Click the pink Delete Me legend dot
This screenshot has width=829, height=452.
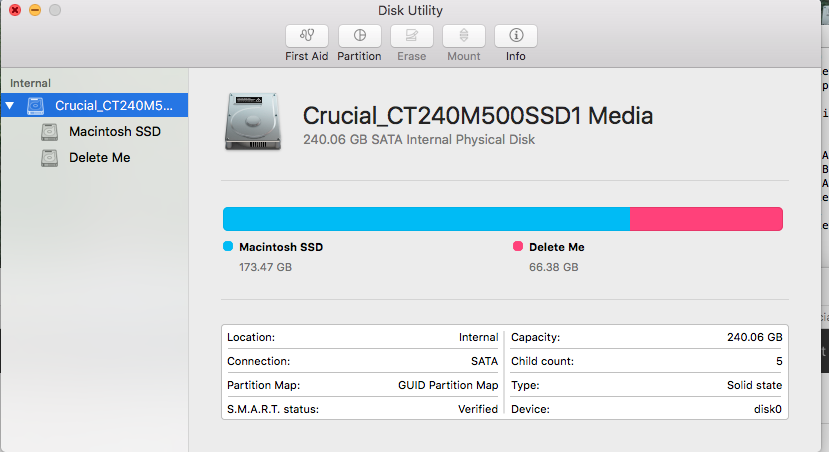518,247
